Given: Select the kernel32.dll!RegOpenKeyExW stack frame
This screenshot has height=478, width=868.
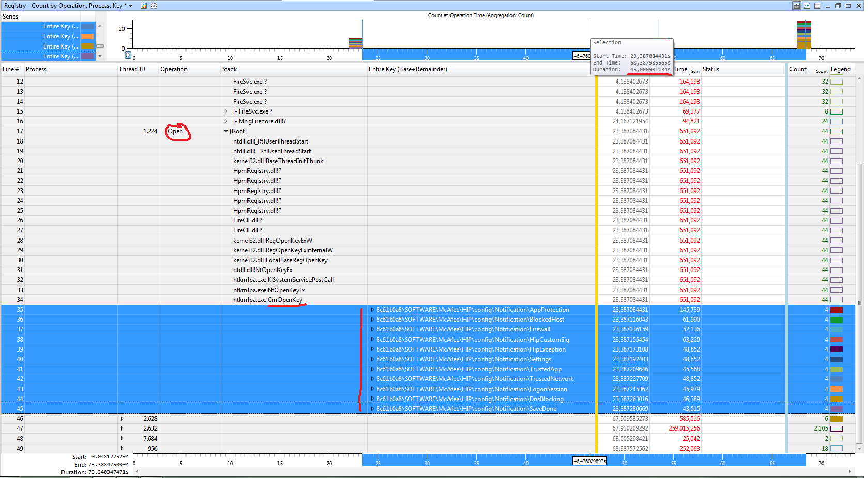Looking at the screenshot, I should point(272,241).
